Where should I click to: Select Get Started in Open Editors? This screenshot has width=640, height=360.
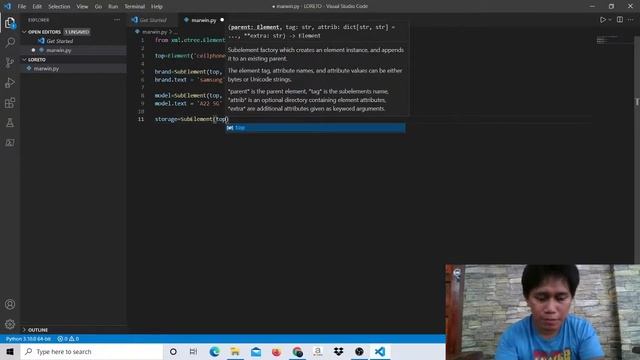coord(60,41)
